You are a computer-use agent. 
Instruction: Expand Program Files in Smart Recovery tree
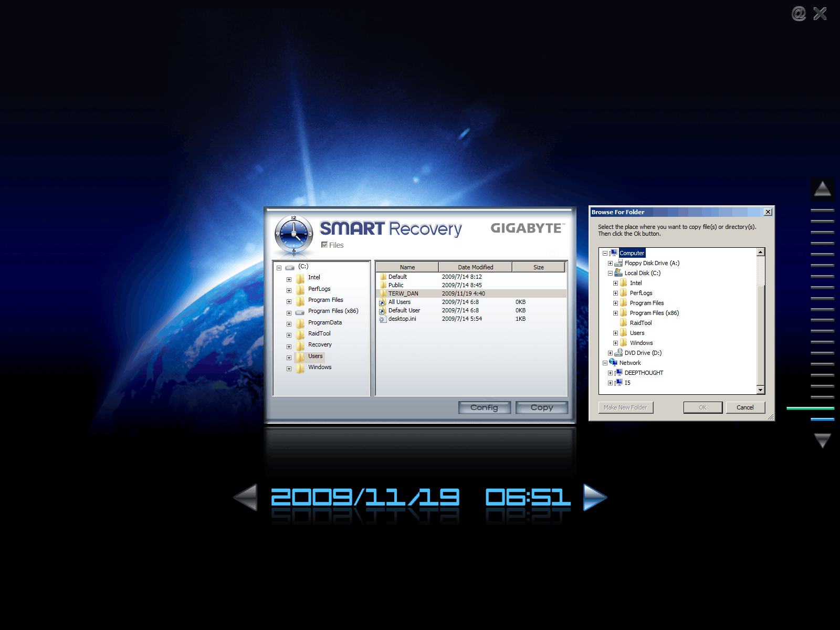[x=289, y=301]
